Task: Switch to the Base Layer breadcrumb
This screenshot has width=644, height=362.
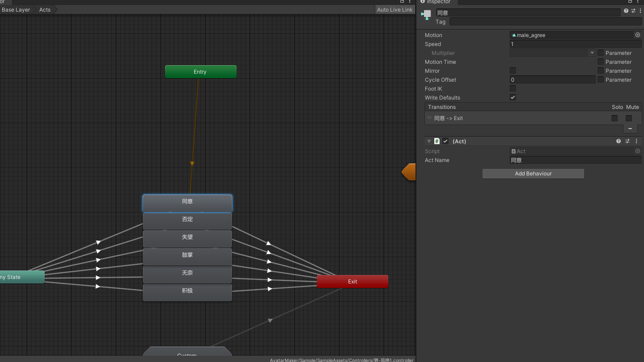Action: (15, 9)
